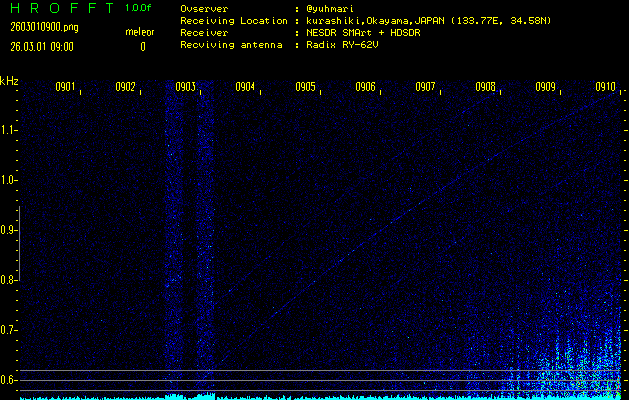The image size is (629, 400).
Task: Click the 0.7 frequency axis label
Action: [7, 330]
